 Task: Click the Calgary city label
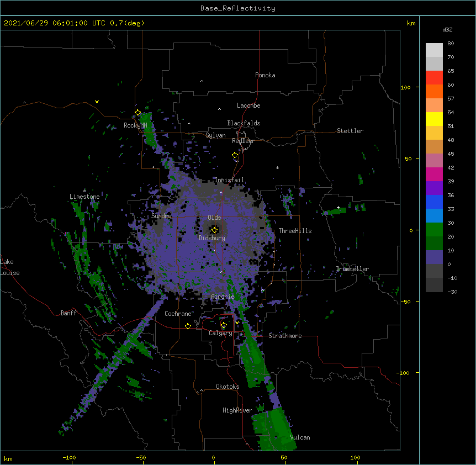click(x=220, y=333)
